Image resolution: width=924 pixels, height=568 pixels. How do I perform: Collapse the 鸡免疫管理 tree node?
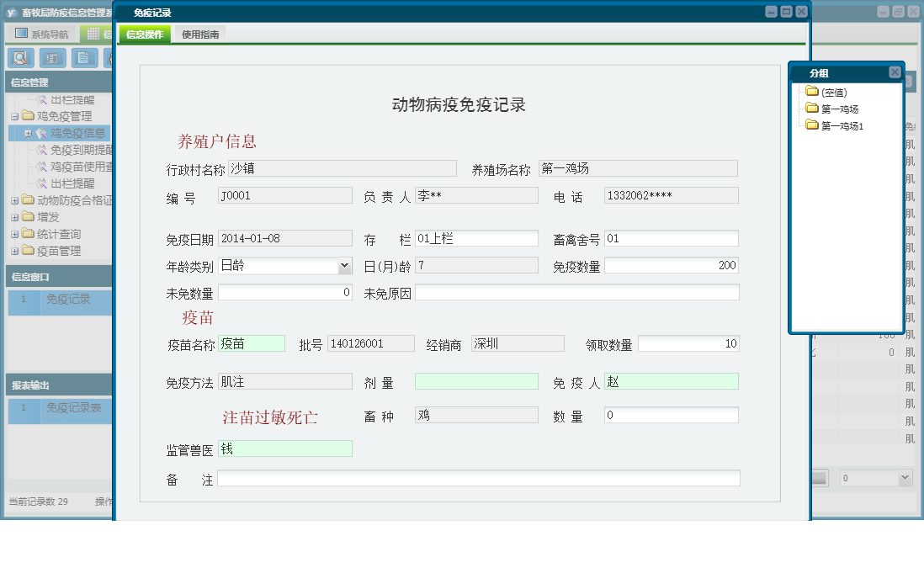[14, 117]
